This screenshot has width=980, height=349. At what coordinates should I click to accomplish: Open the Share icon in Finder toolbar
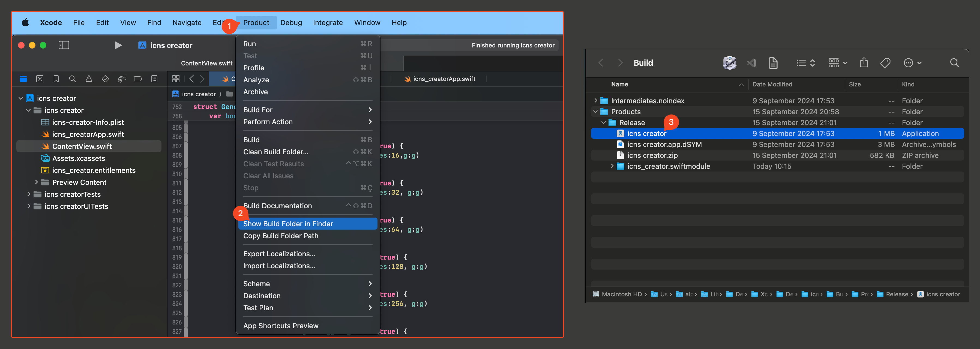click(x=864, y=63)
